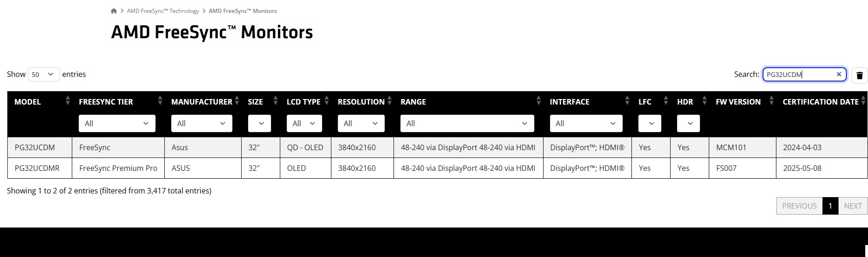Sort table by Model column arrows

(68, 100)
